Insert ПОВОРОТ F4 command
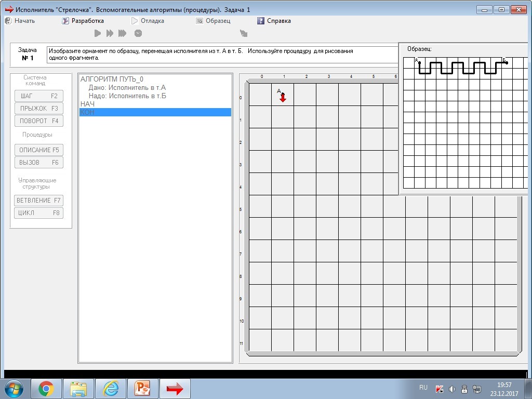This screenshot has height=399, width=532. (39, 121)
